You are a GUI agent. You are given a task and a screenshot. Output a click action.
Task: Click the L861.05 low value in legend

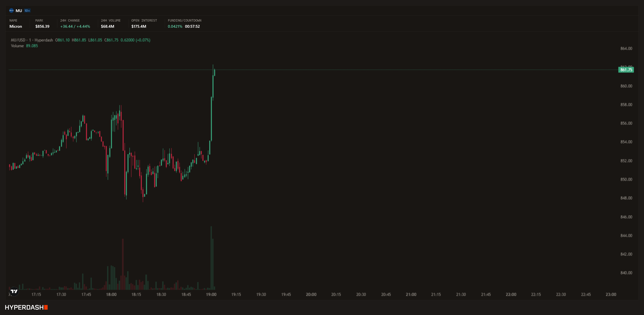pos(95,40)
